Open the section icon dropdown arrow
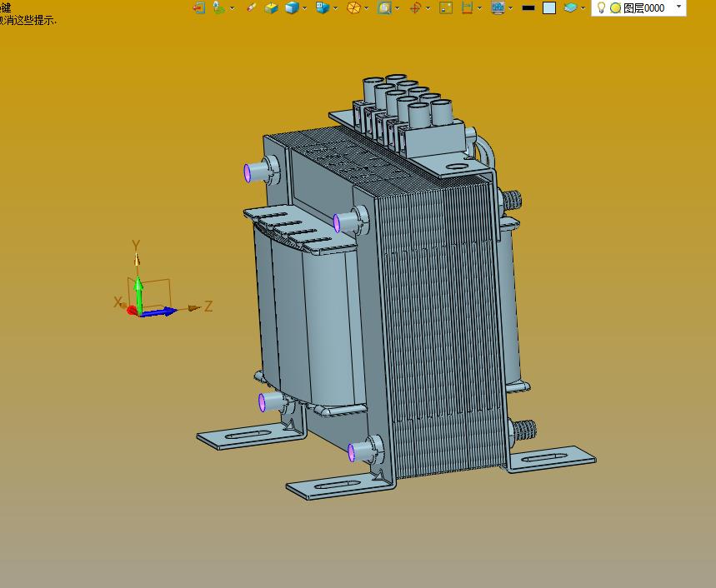 click(479, 8)
